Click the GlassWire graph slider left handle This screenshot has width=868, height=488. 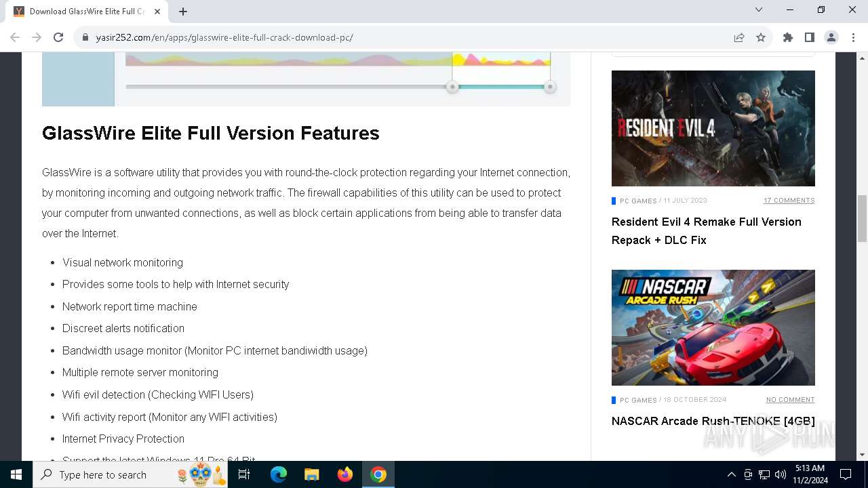(452, 87)
